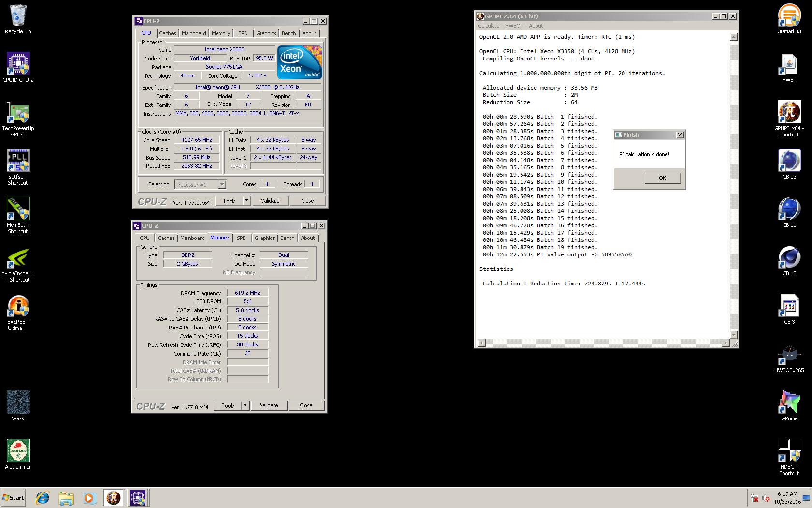Expand the Processor #1 selection dropdown
This screenshot has height=508, width=812.
click(222, 185)
